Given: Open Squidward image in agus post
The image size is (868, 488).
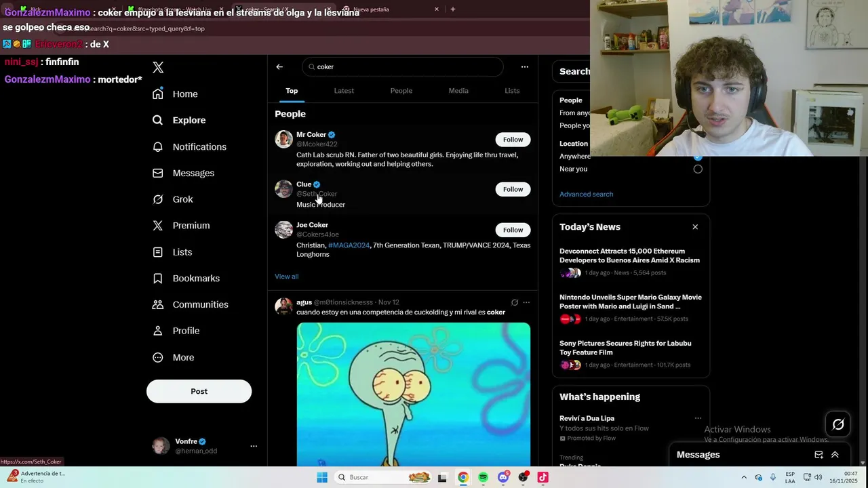Looking at the screenshot, I should (414, 394).
